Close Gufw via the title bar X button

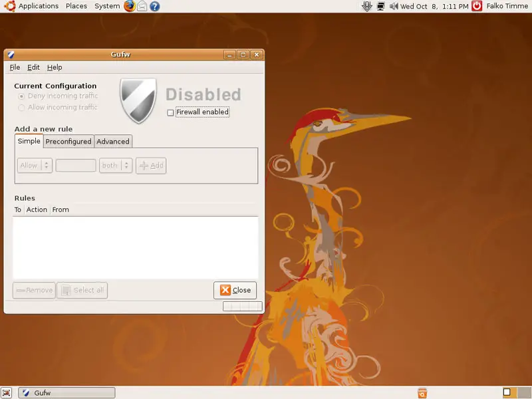click(x=257, y=55)
